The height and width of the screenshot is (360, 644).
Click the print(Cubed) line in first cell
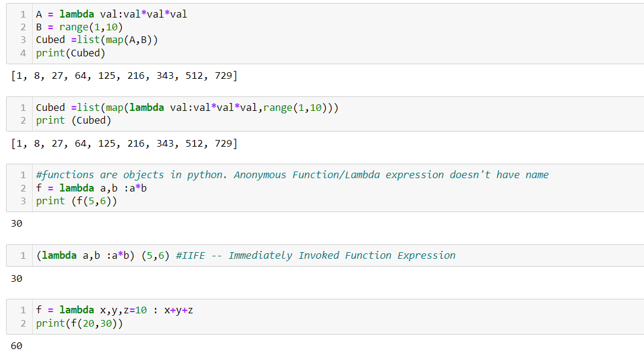70,53
